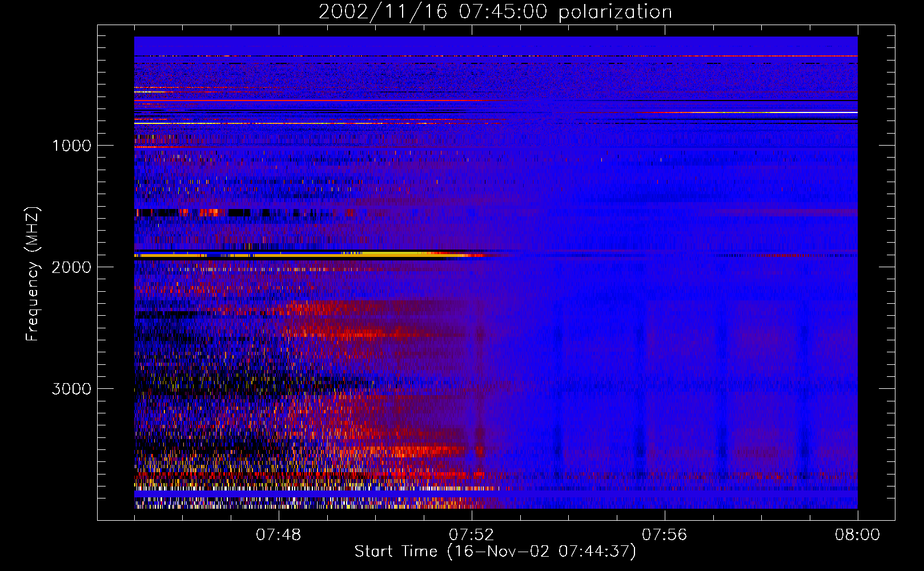Click the "Frequency (MHZ)" y-axis label

pos(33,274)
